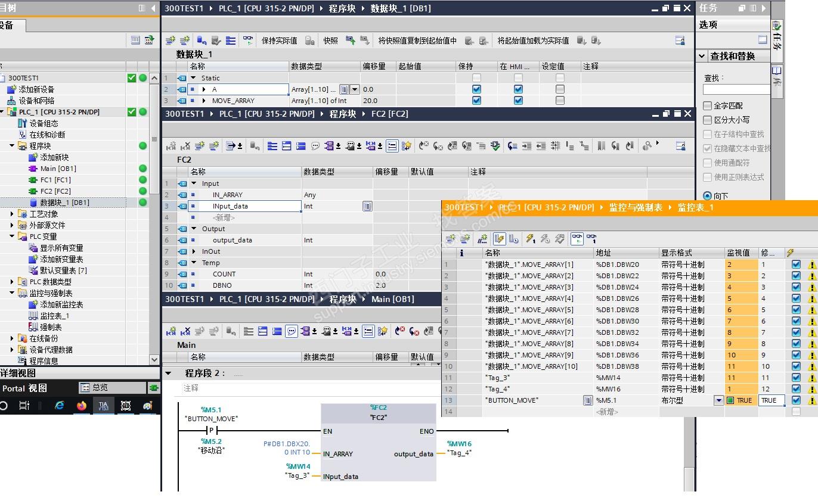The image size is (818, 504).
Task: Click Enable peripheral outputs icon in watch table
Action: pos(559,239)
